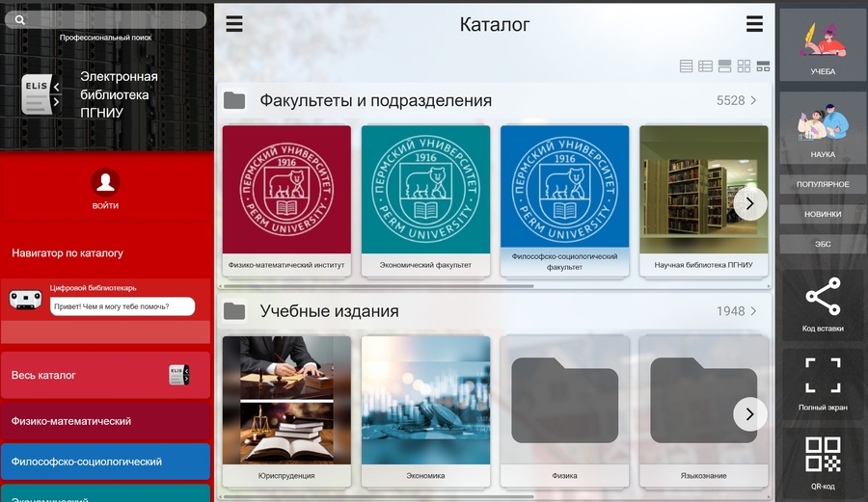Click the ELiS library logo icon

(41, 94)
